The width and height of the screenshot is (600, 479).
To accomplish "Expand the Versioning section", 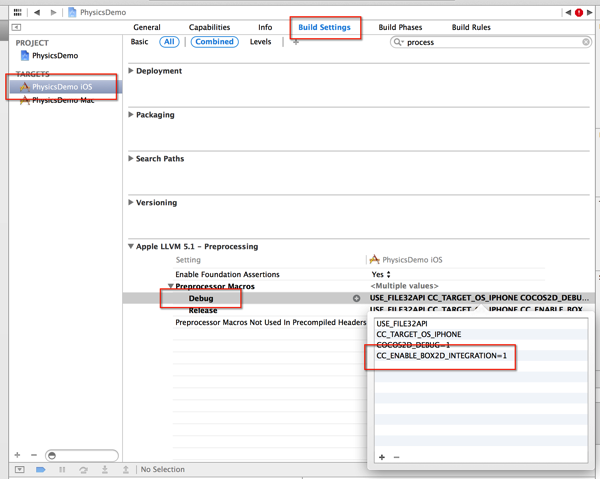I will coord(131,202).
